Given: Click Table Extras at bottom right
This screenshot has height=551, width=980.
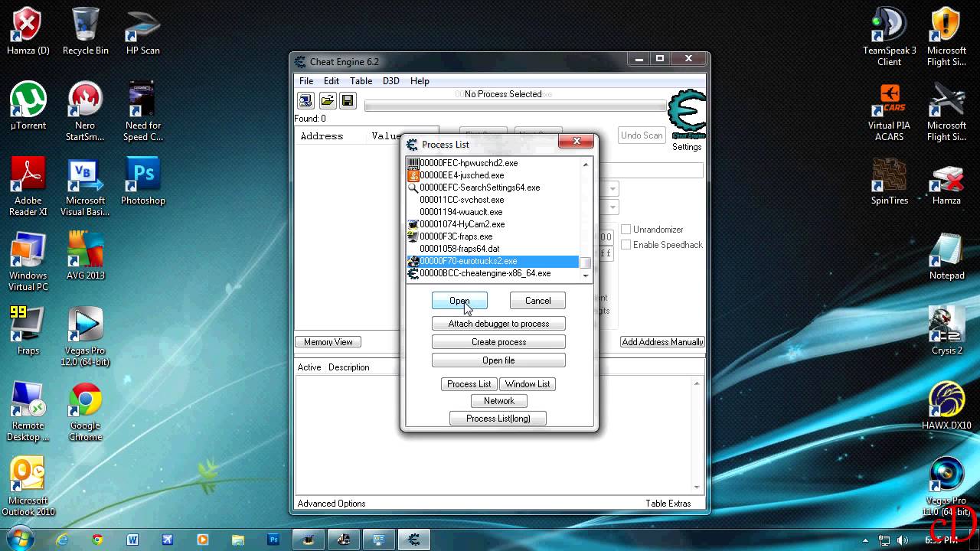Looking at the screenshot, I should [668, 504].
